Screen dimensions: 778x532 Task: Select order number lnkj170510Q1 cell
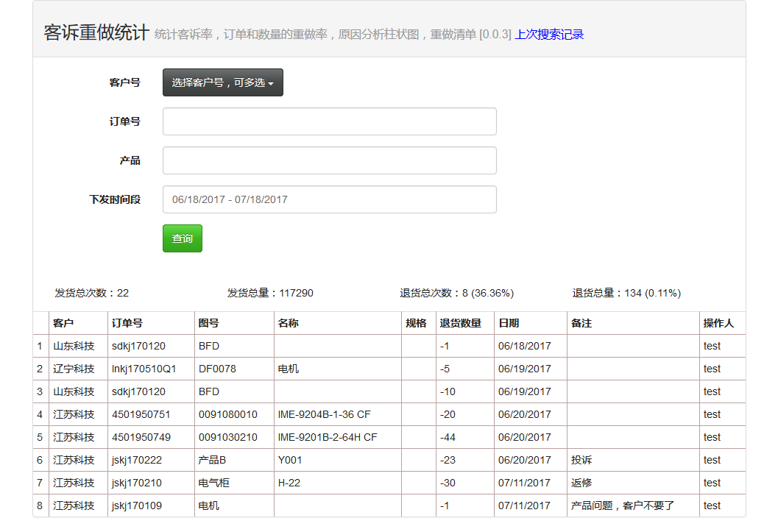(144, 369)
